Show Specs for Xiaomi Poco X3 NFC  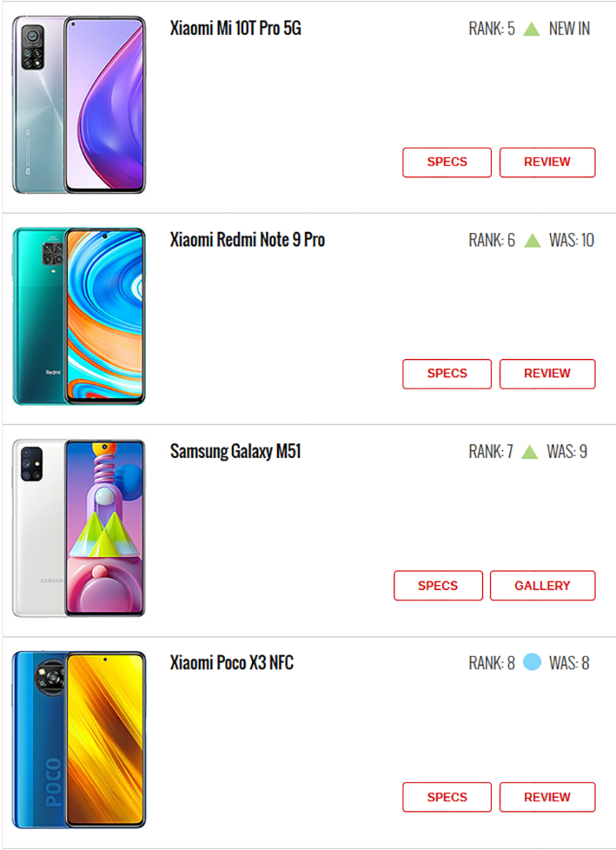[x=447, y=797]
